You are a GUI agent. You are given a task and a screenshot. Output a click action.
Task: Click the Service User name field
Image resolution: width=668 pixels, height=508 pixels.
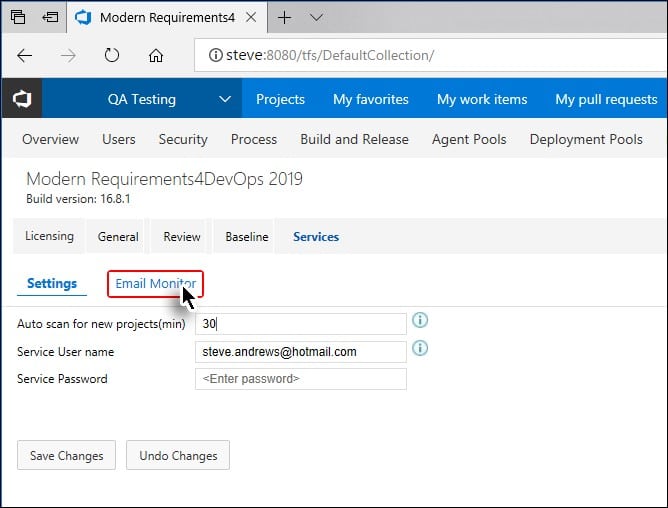301,352
